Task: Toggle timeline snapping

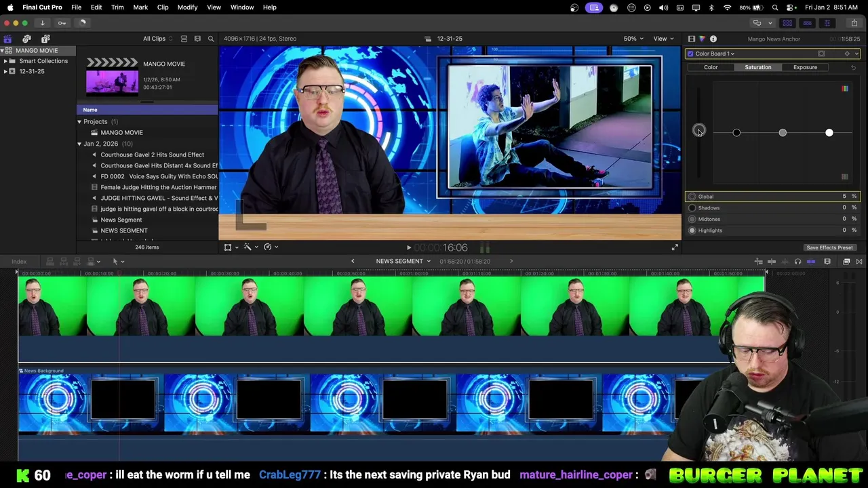Action: tap(811, 262)
